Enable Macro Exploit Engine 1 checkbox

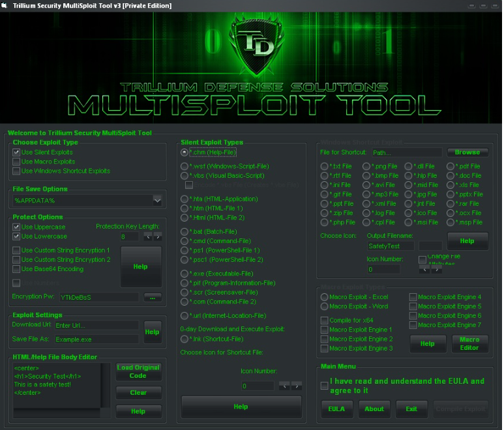324,330
